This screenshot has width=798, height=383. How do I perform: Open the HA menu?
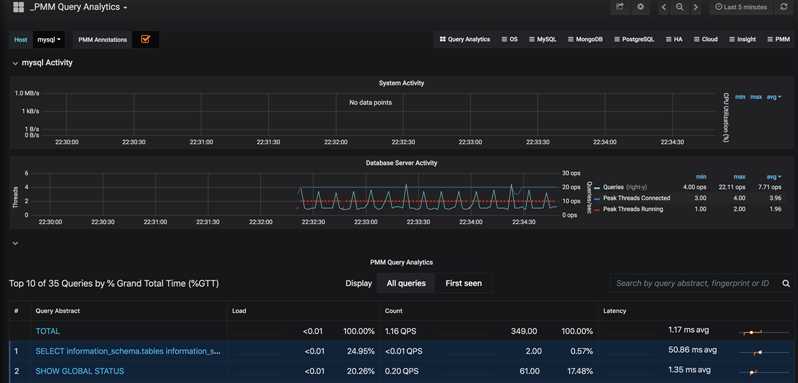coord(674,39)
